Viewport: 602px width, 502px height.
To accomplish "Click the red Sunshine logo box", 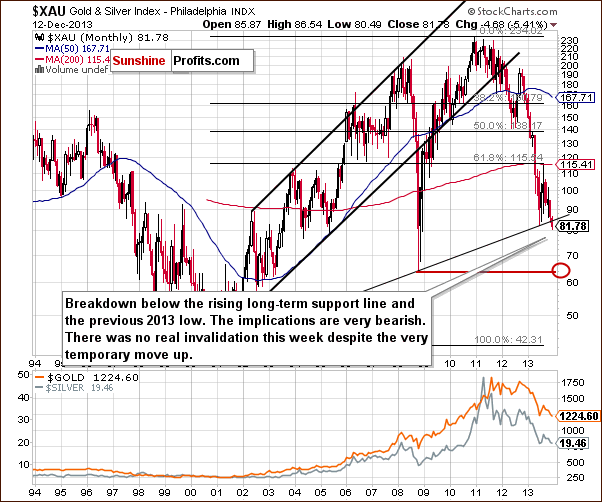I will [x=139, y=61].
